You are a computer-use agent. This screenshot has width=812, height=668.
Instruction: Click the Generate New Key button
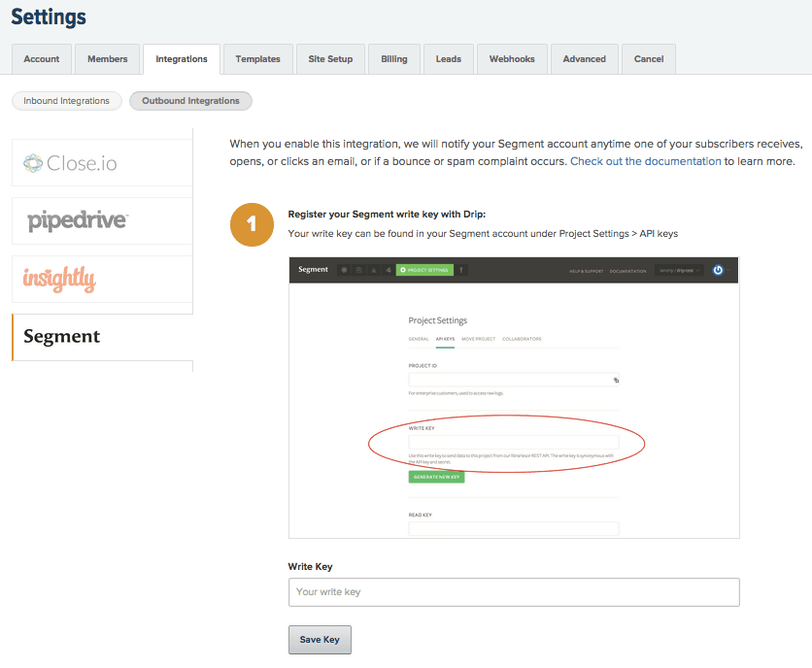[436, 477]
